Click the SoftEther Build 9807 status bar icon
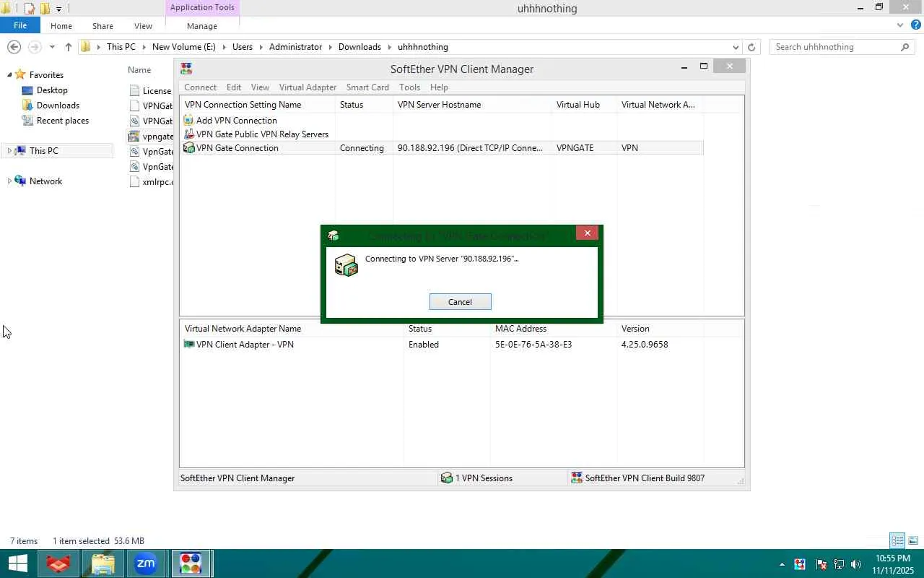The height and width of the screenshot is (578, 924). click(577, 478)
